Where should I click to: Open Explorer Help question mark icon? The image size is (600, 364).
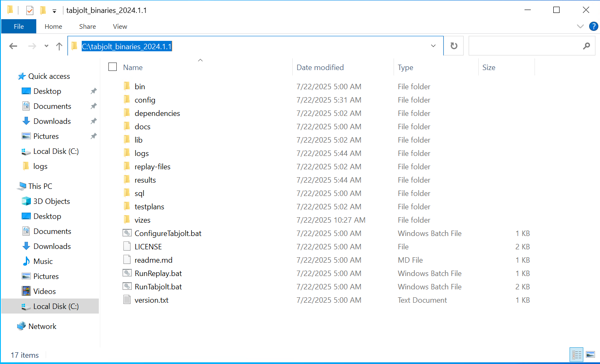[593, 26]
